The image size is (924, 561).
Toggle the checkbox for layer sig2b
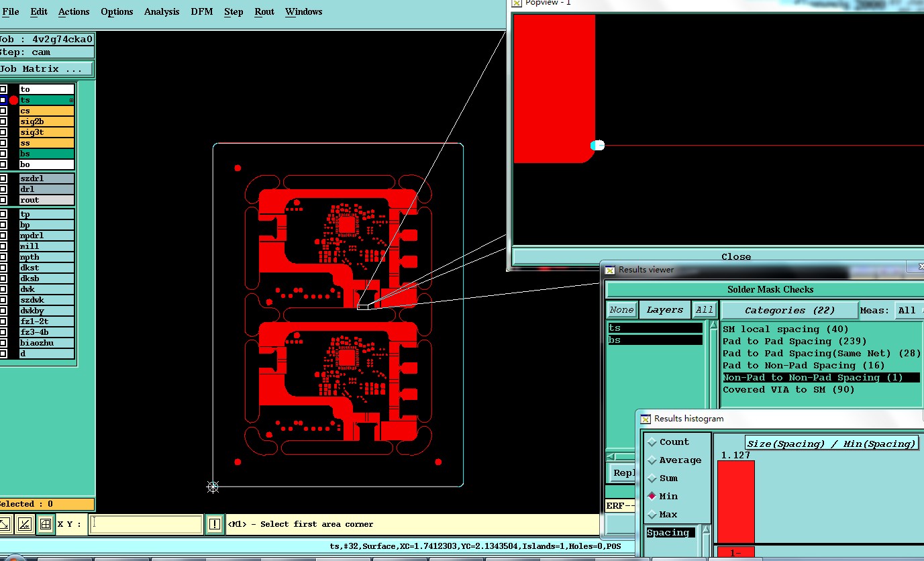coord(3,121)
